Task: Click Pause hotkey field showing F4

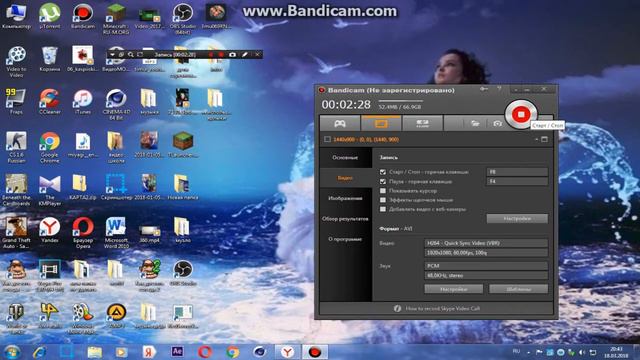Action: pyautogui.click(x=517, y=181)
